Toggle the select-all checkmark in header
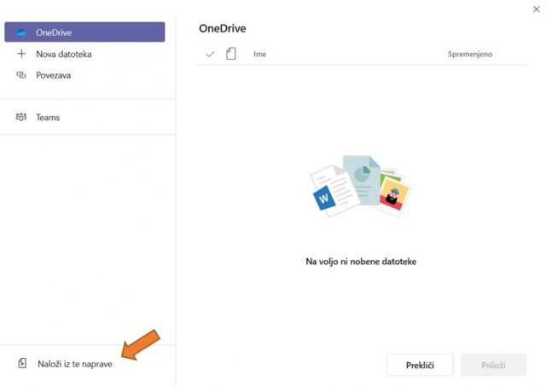This screenshot has width=546, height=392. tap(210, 54)
